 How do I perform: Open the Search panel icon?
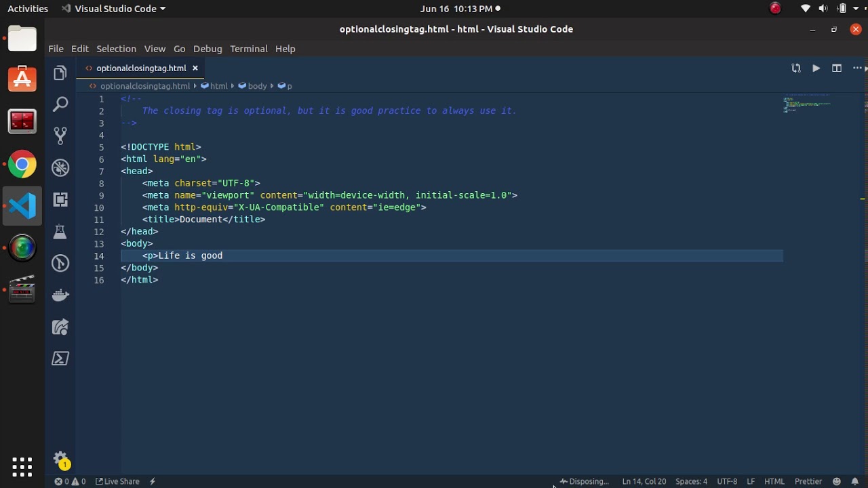point(60,104)
